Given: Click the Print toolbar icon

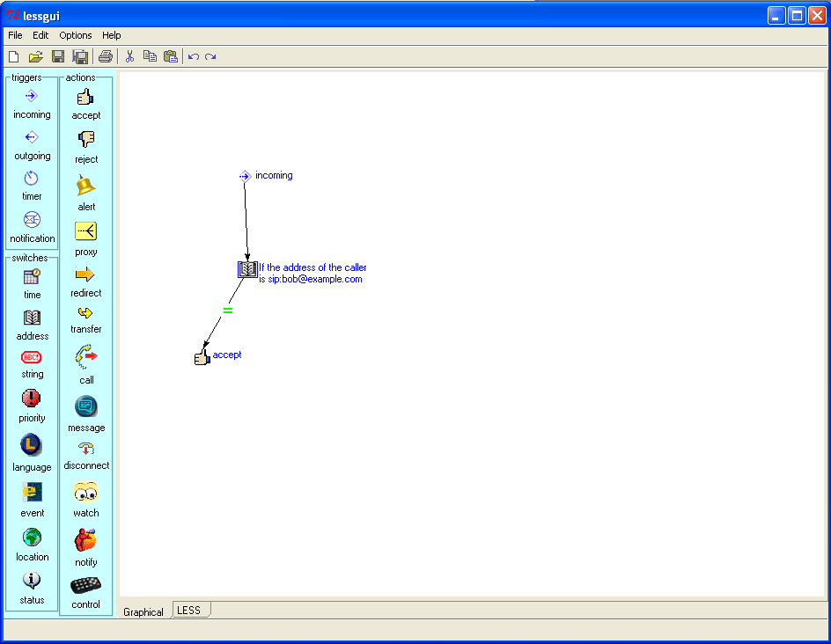Looking at the screenshot, I should click(x=106, y=57).
